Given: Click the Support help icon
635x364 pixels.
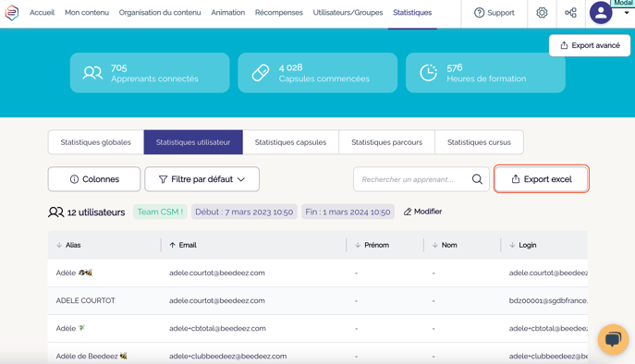Looking at the screenshot, I should [x=479, y=13].
